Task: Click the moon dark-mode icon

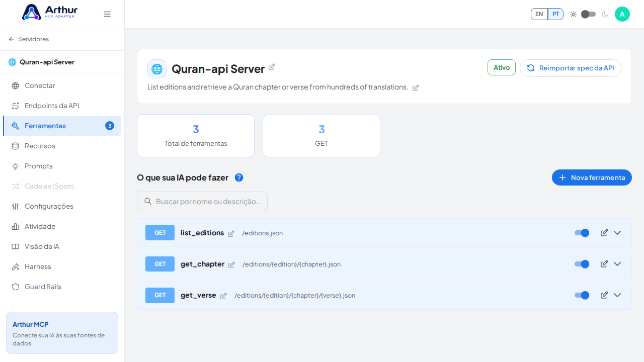Action: [605, 14]
